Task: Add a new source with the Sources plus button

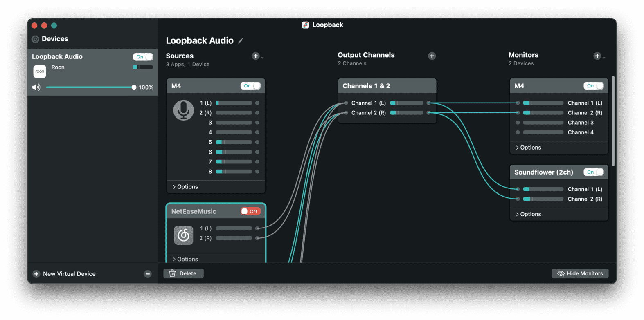Action: click(x=256, y=56)
